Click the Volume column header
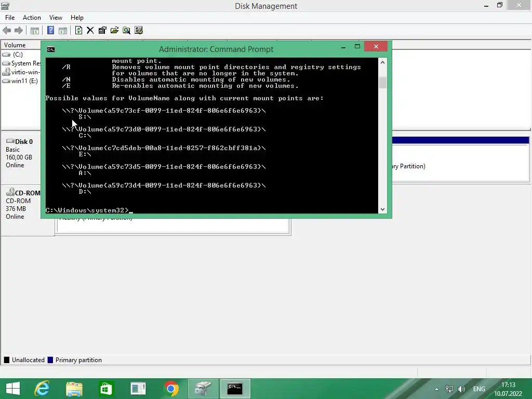 coord(21,45)
